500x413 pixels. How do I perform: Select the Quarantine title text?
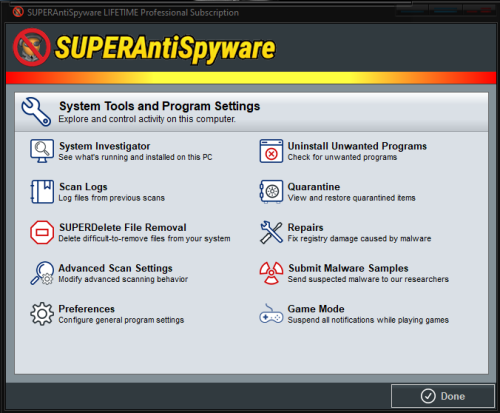[x=314, y=187]
